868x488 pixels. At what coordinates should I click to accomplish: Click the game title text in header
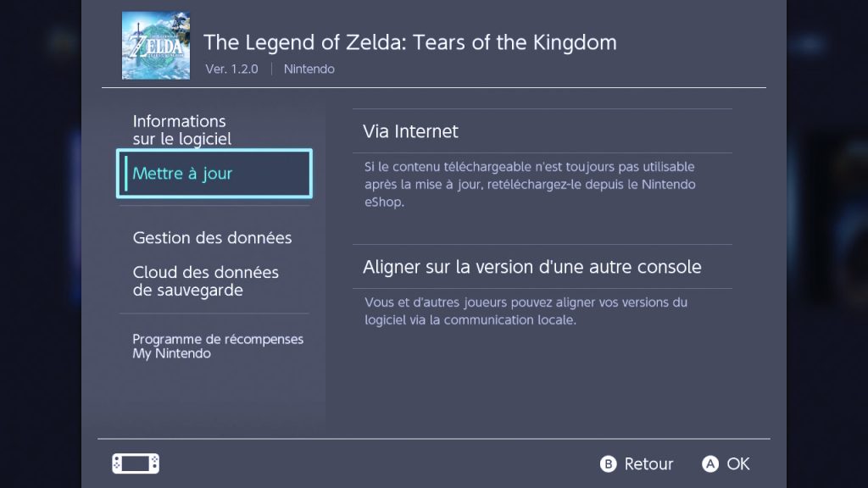(410, 42)
